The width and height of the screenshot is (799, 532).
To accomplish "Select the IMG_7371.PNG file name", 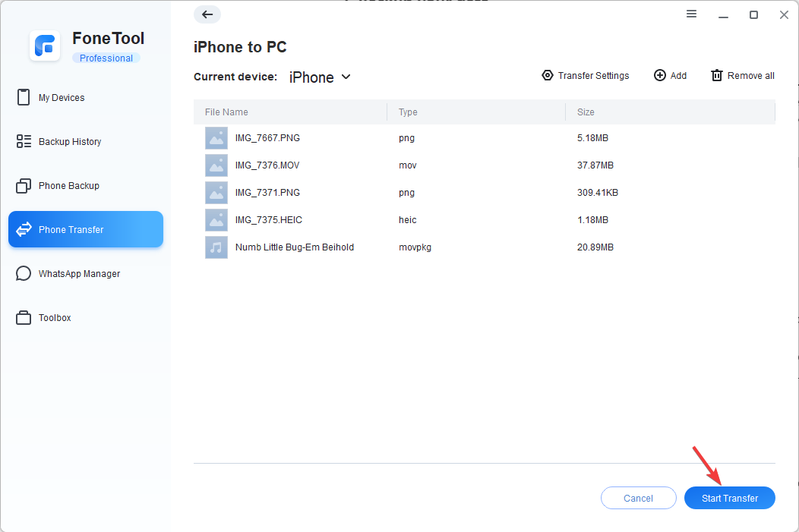I will click(x=267, y=193).
